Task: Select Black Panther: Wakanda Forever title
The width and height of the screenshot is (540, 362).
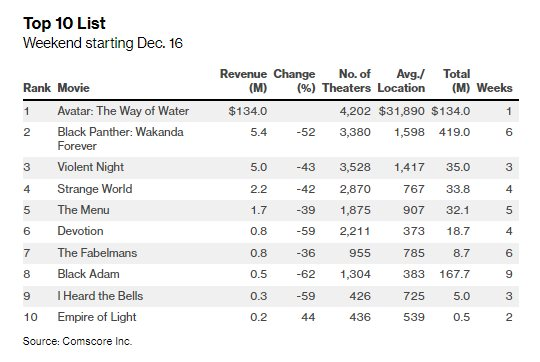Action: click(x=121, y=139)
